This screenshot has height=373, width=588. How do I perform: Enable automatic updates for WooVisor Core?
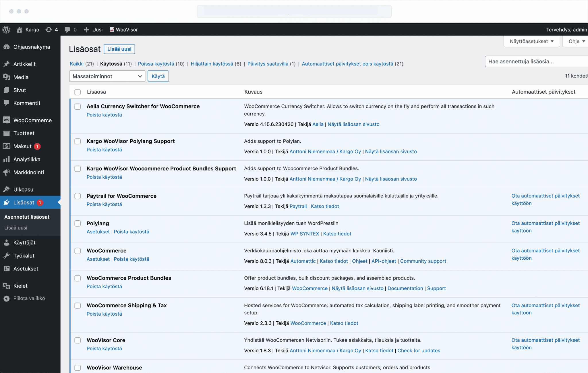[546, 344]
